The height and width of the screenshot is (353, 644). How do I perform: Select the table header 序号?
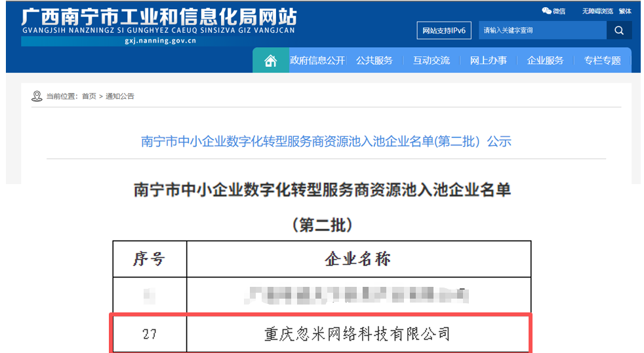[x=150, y=259]
